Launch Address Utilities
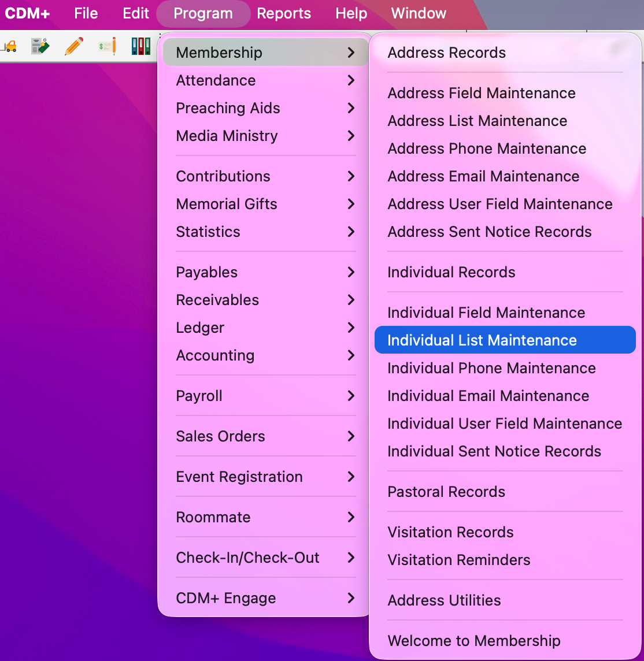Viewport: 644px width, 661px height. pyautogui.click(x=505, y=600)
